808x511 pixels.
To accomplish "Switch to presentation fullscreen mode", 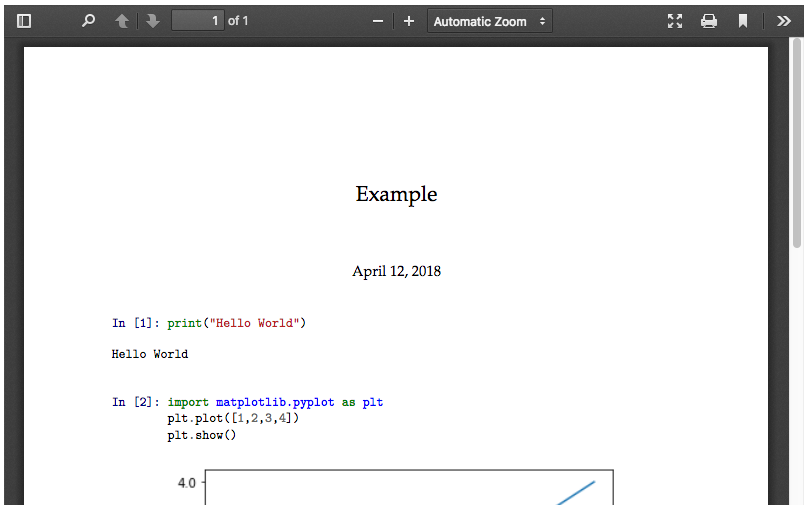I will click(x=675, y=21).
